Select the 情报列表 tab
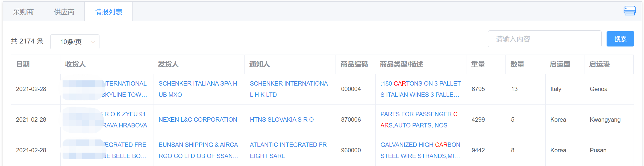Viewport: 644px width, 166px height. 108,12
